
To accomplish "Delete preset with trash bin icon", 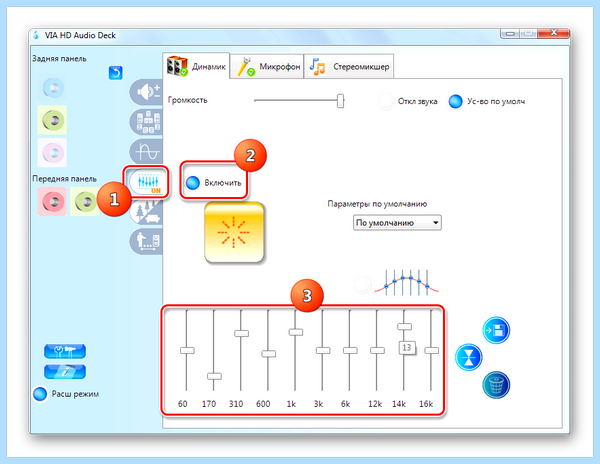I will tap(496, 385).
